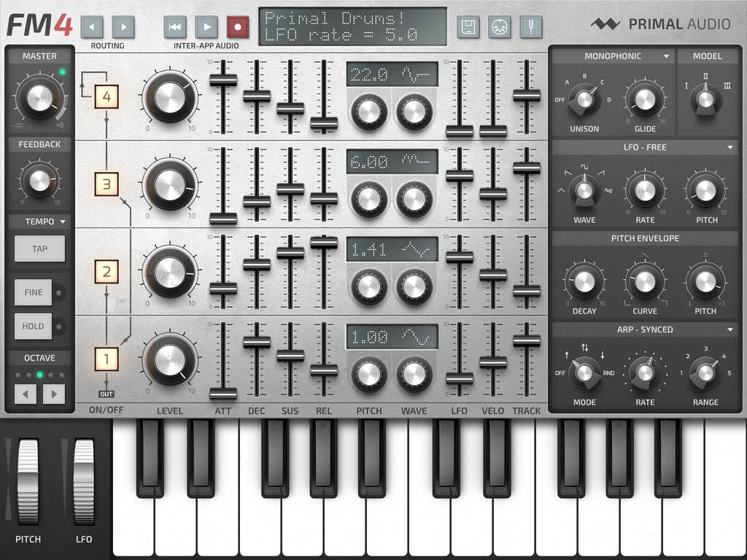
Task: Click operator 1 LEVEL knob
Action: pos(169,359)
